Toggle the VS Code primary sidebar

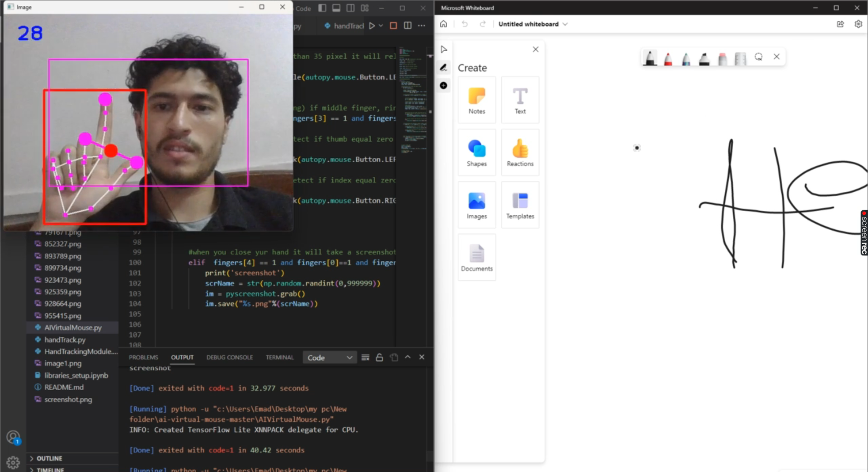pos(322,8)
